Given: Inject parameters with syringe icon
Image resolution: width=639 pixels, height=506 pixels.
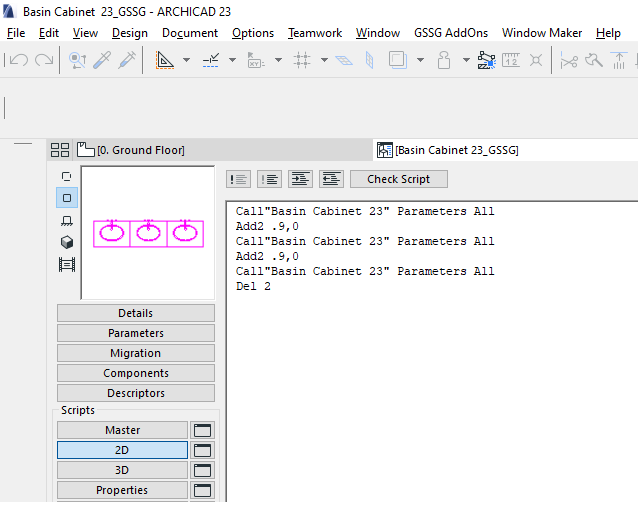Looking at the screenshot, I should point(127,60).
